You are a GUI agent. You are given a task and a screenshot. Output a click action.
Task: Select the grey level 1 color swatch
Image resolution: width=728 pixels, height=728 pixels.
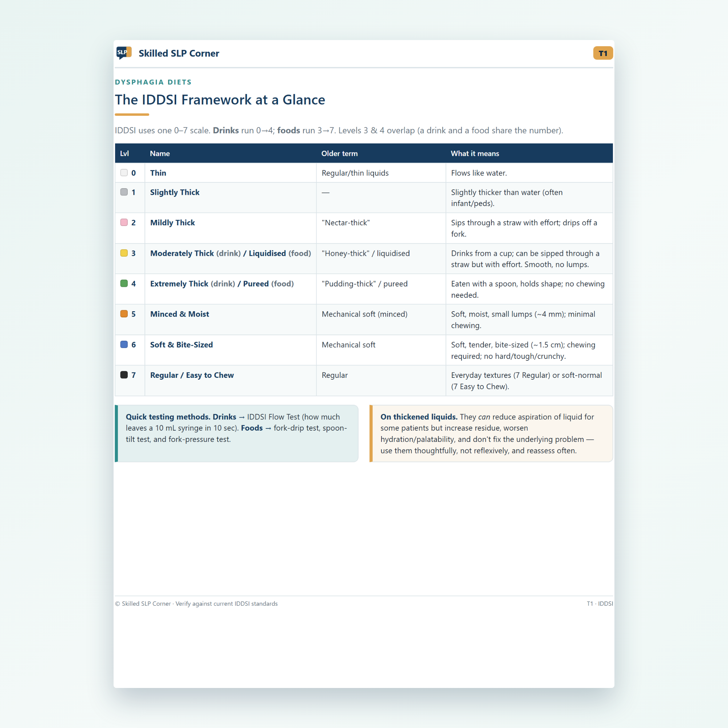point(124,192)
